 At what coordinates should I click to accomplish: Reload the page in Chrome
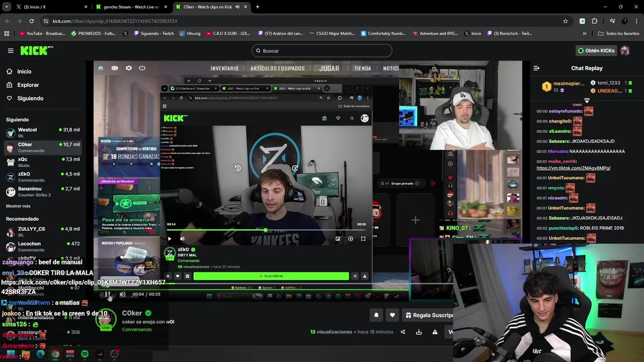31,21
